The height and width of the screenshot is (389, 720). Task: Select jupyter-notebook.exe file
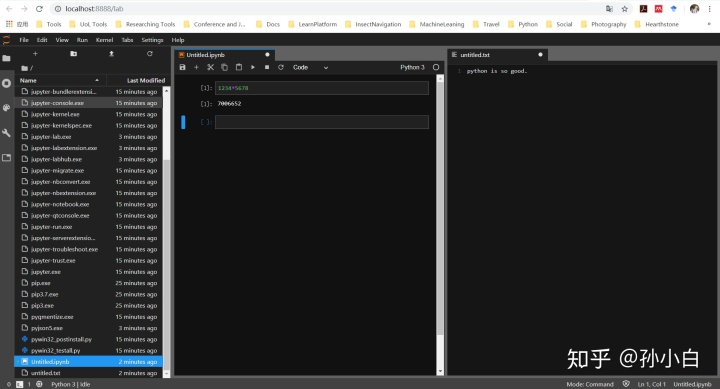click(x=88, y=204)
